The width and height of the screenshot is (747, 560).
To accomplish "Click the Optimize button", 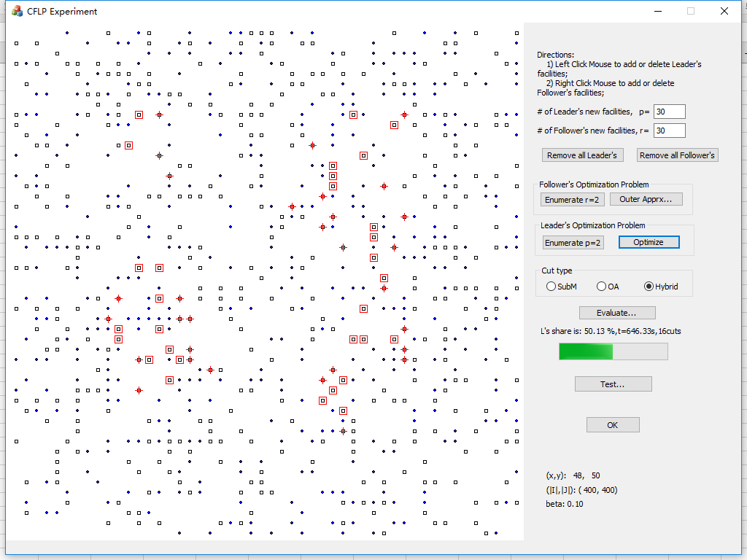I will click(649, 242).
